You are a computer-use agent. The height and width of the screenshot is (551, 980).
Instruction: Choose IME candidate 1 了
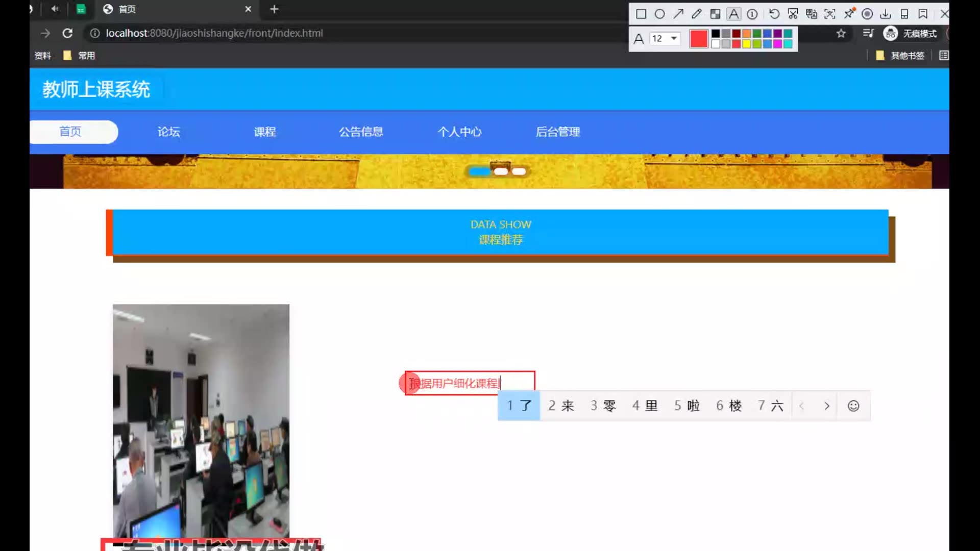click(519, 406)
